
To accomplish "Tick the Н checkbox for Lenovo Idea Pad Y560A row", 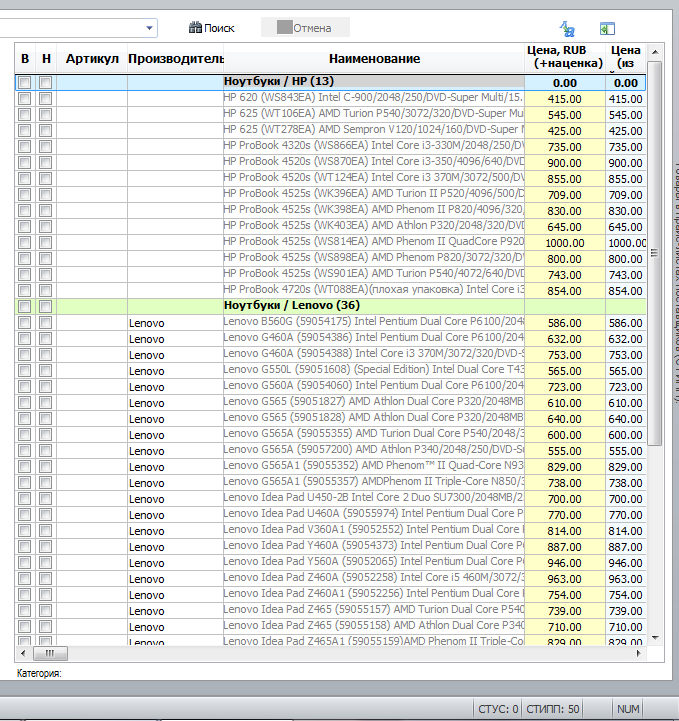I will click(x=46, y=563).
